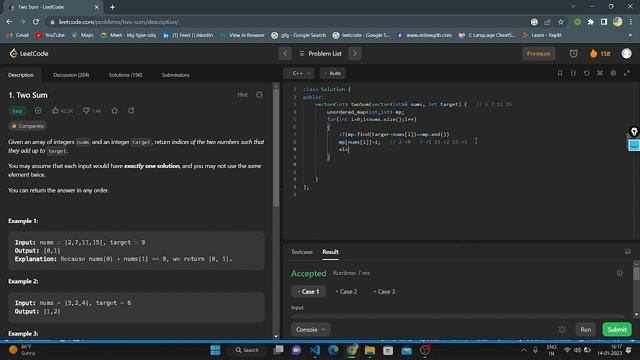Viewport: 640px width, 360px height.
Task: Open editor keyboard shortcuts icon
Action: 600,73
